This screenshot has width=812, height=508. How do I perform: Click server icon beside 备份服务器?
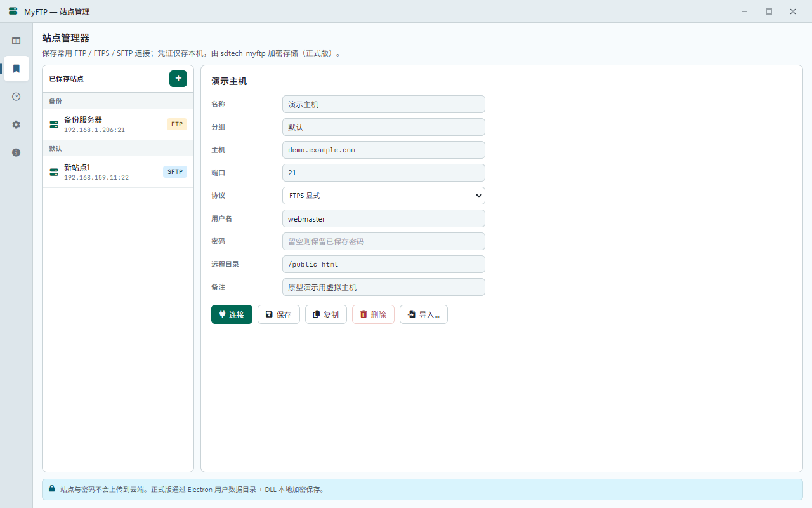54,124
